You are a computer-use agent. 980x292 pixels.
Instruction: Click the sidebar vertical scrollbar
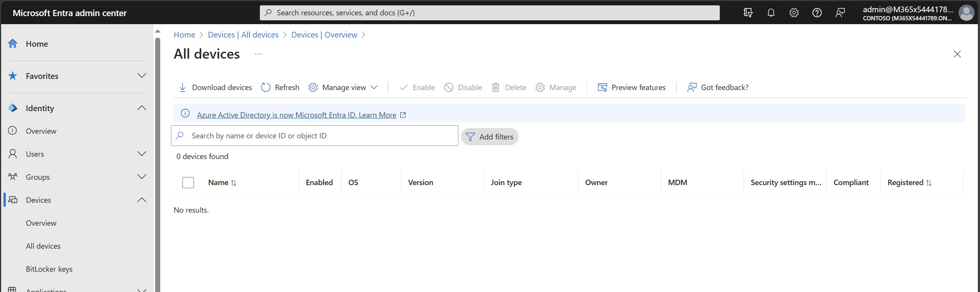coord(158,165)
